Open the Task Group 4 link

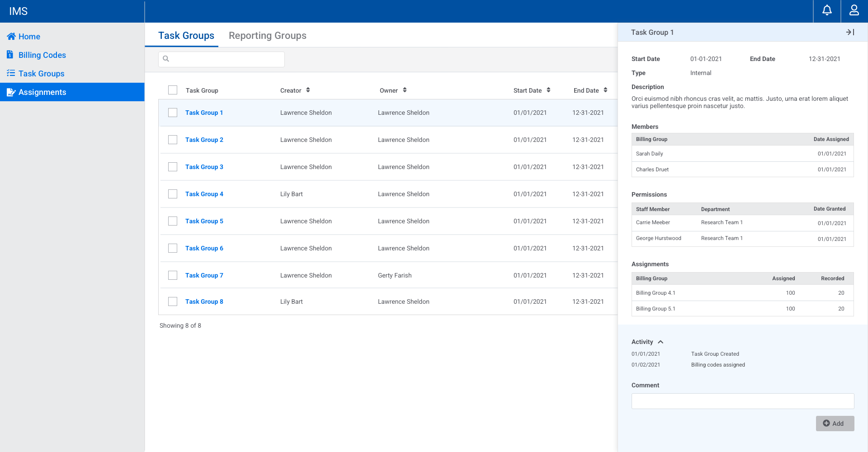pyautogui.click(x=204, y=194)
